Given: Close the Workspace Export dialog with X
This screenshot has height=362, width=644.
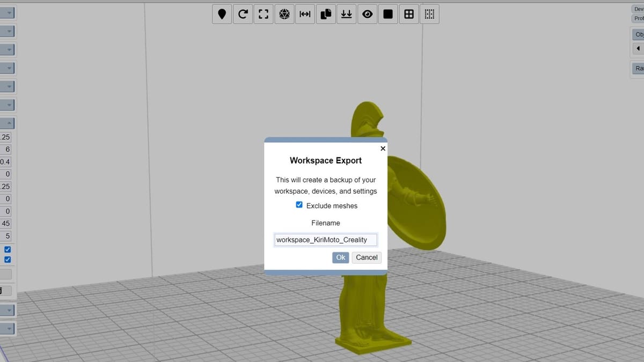Looking at the screenshot, I should pyautogui.click(x=383, y=149).
